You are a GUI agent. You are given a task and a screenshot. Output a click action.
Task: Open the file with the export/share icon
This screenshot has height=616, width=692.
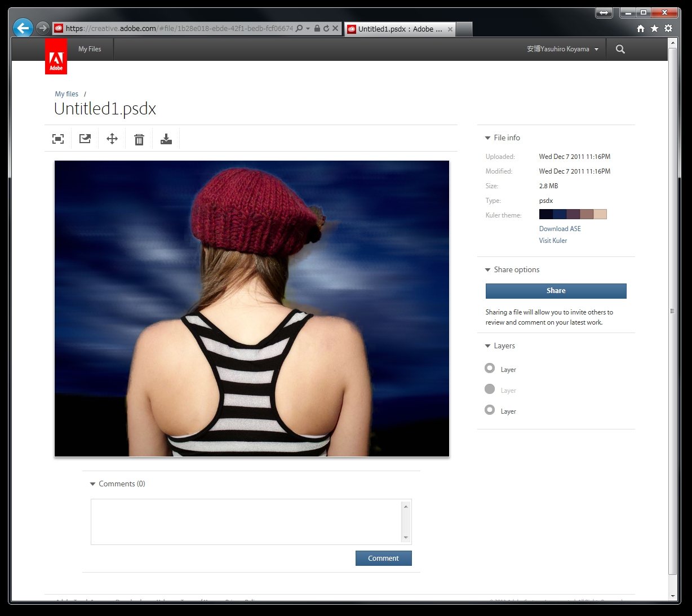pos(85,139)
